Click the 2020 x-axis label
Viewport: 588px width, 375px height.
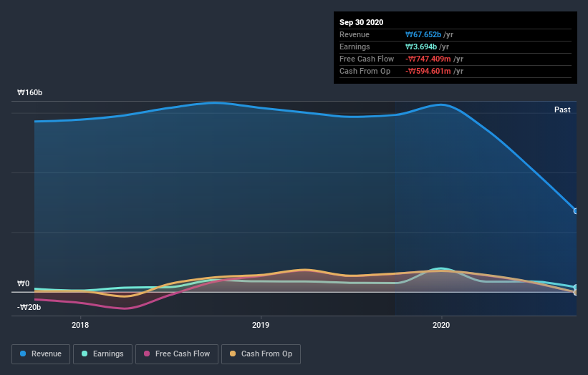click(441, 325)
